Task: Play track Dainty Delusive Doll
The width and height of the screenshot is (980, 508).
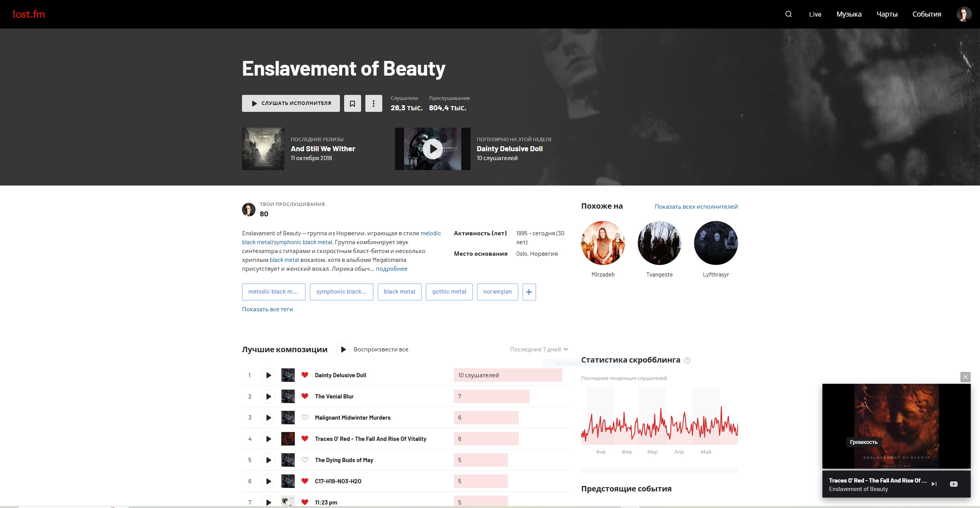Action: (x=268, y=375)
